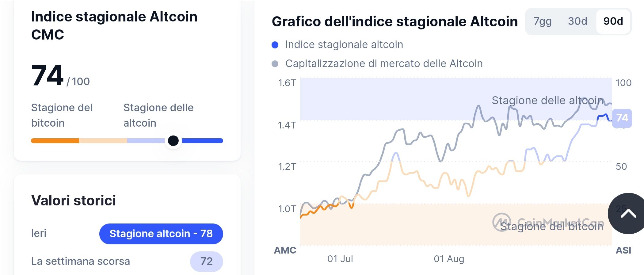This screenshot has width=644, height=275.
Task: Click the 01 Aug date on the chart axis
Action: (x=449, y=259)
